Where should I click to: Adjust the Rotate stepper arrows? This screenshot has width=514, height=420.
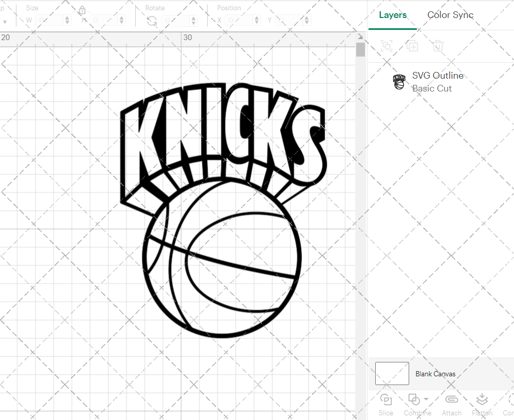tap(193, 21)
